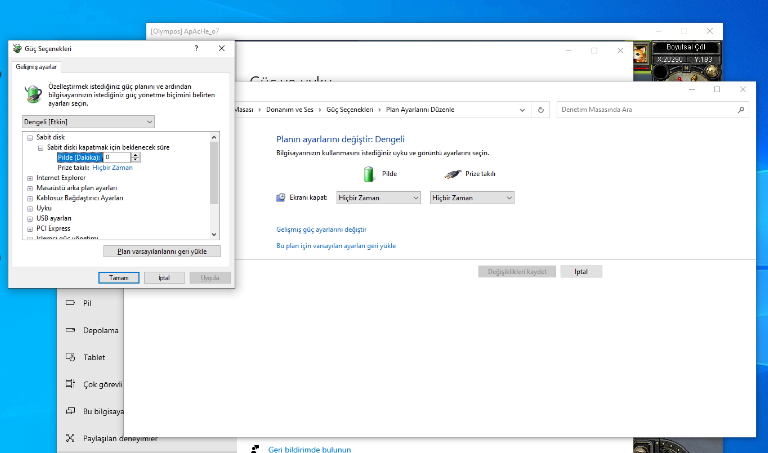Click the Control Panel search magnifier icon
Image resolution: width=768 pixels, height=453 pixels.
[741, 110]
